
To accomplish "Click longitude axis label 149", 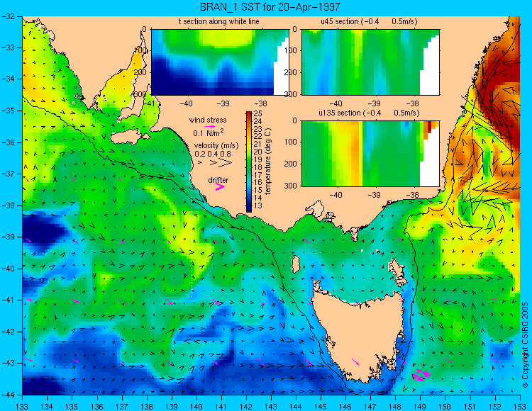I will click(421, 406).
